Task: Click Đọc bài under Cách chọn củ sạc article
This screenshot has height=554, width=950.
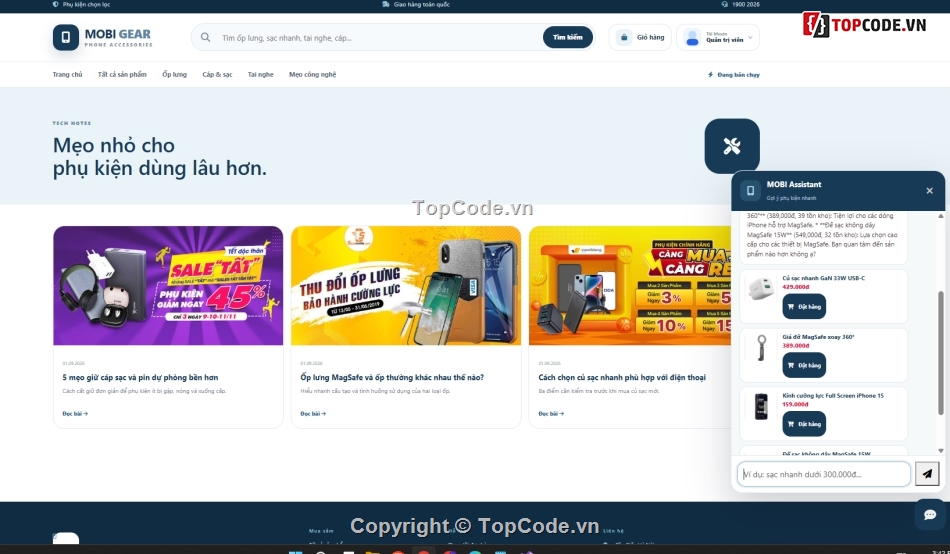Action: tap(551, 413)
